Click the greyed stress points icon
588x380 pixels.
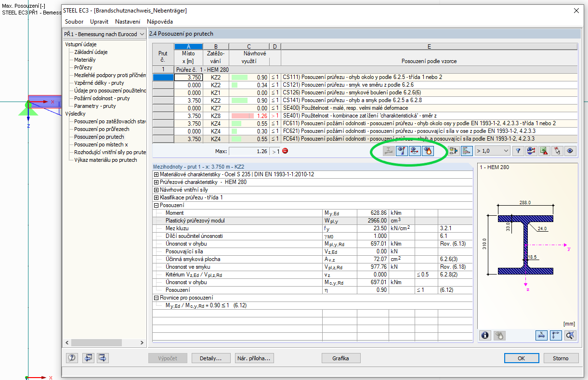(x=499, y=335)
